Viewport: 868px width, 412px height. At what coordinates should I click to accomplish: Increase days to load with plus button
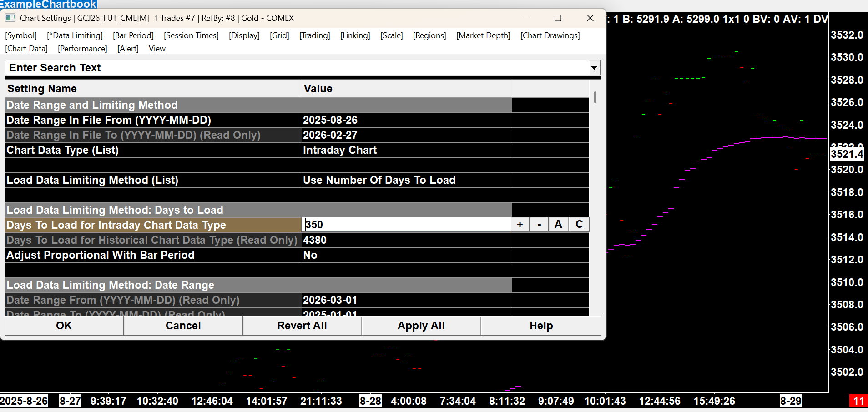point(520,225)
